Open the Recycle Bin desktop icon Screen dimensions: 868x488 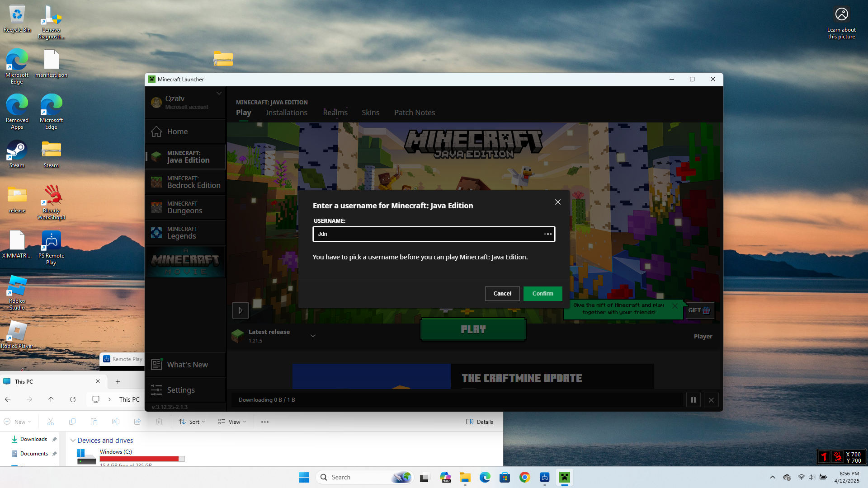tap(17, 19)
